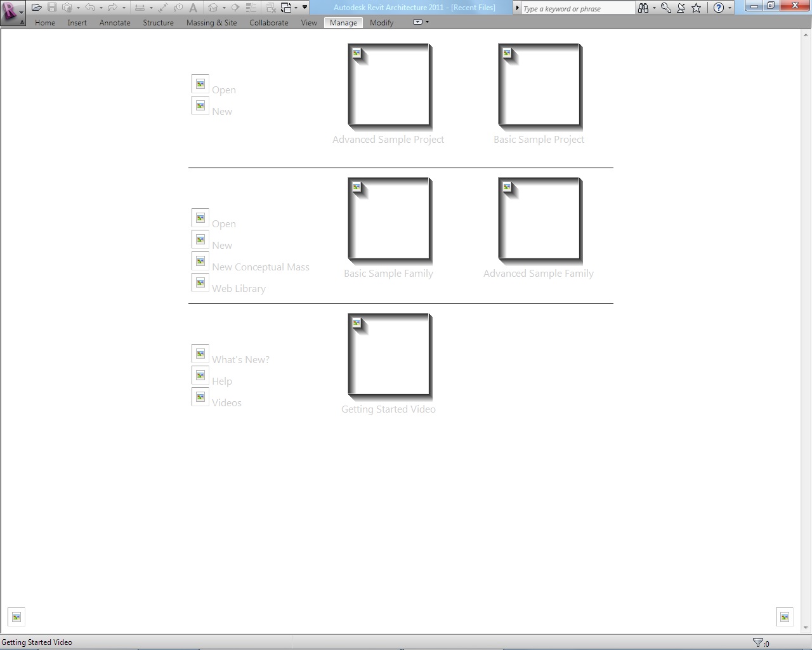Expand the Switch Windows dropdown arrow
The height and width of the screenshot is (650, 812).
coord(296,8)
